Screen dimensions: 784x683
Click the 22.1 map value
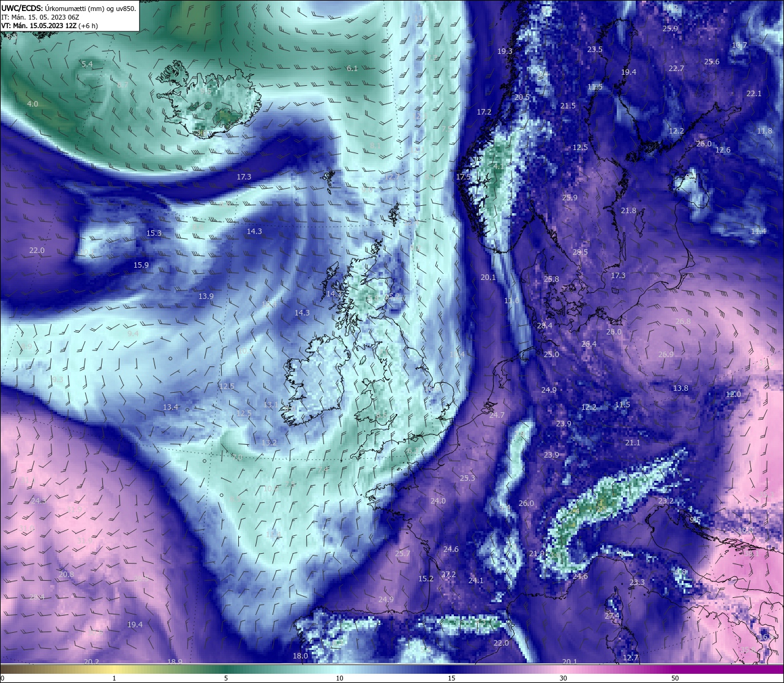pyautogui.click(x=754, y=94)
